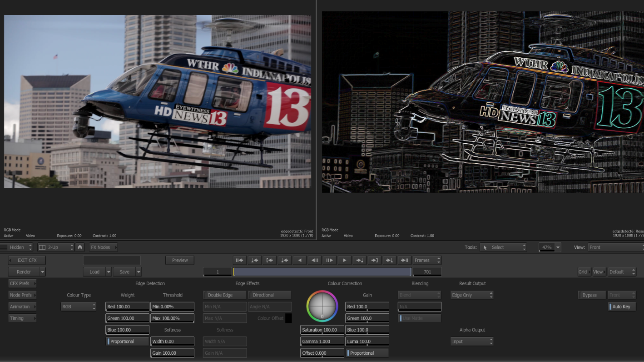This screenshot has height=362, width=644.
Task: Jump to the first frame of the clip
Action: click(x=239, y=260)
